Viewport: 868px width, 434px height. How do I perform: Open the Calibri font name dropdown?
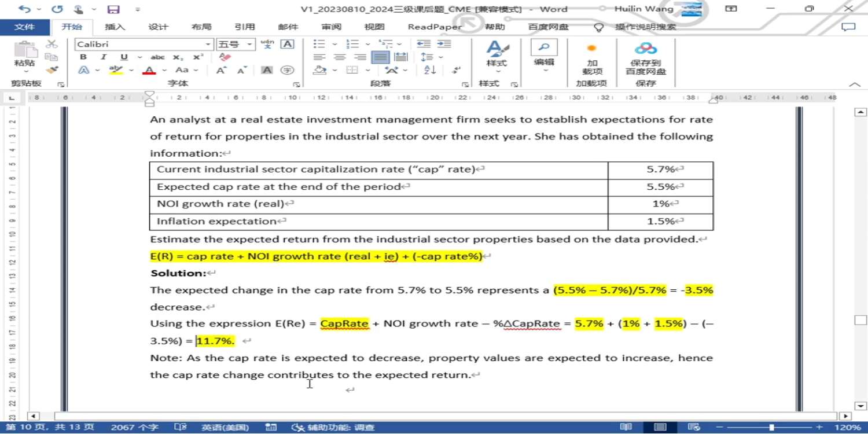(208, 45)
